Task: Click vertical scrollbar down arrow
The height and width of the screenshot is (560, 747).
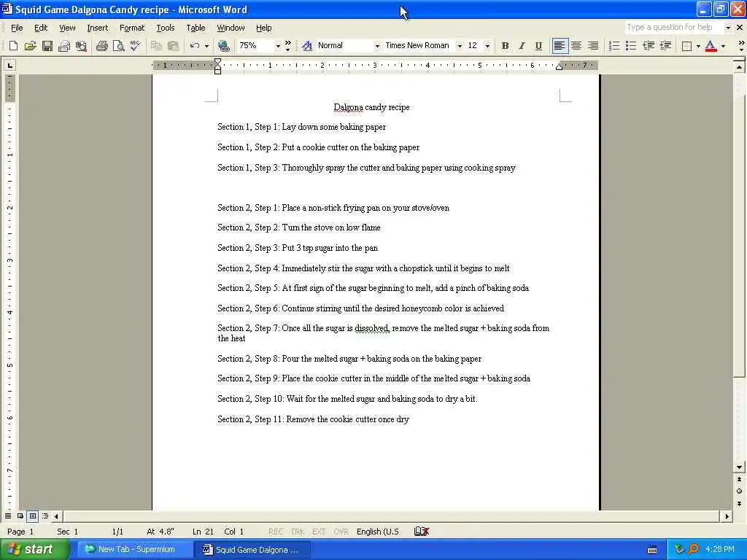Action: point(739,467)
